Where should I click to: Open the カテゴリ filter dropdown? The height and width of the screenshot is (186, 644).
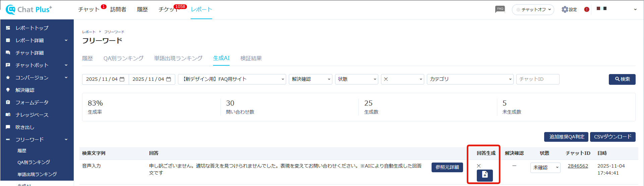pyautogui.click(x=470, y=79)
